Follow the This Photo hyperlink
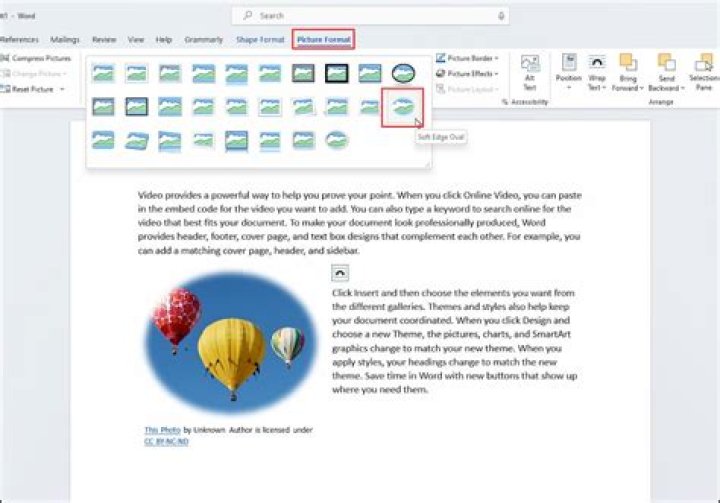Image resolution: width=720 pixels, height=503 pixels. [162, 430]
